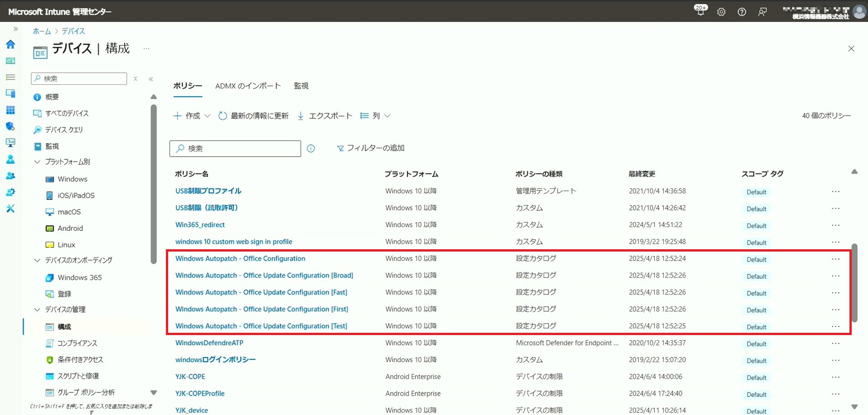Click フィルターの追加 add filter button
This screenshot has height=415, width=868.
pyautogui.click(x=371, y=148)
